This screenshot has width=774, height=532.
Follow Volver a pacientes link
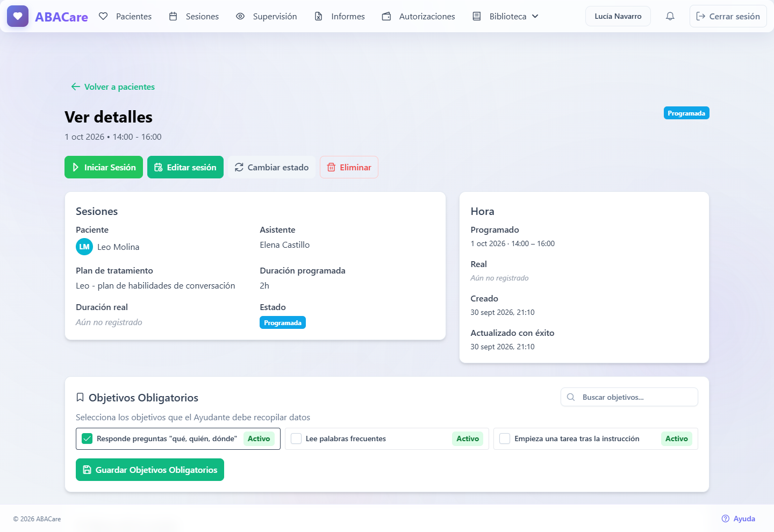point(113,87)
